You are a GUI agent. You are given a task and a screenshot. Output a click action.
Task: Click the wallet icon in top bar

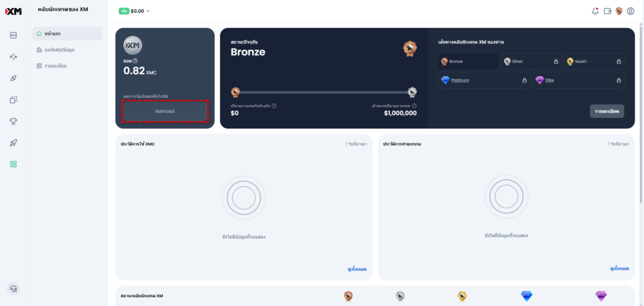coord(608,11)
